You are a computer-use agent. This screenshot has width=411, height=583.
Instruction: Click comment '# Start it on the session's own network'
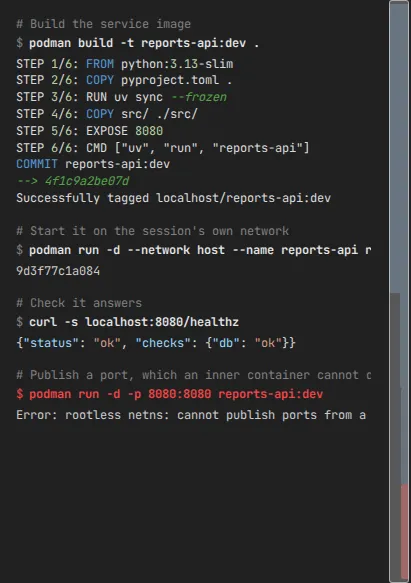(x=152, y=231)
